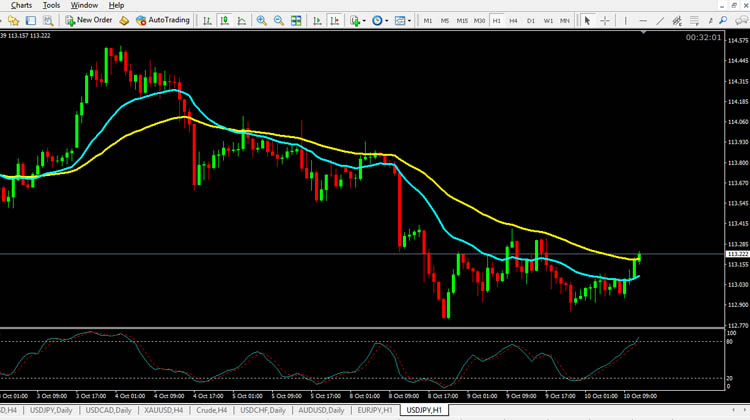Select the equidistant channel tool

(x=677, y=21)
